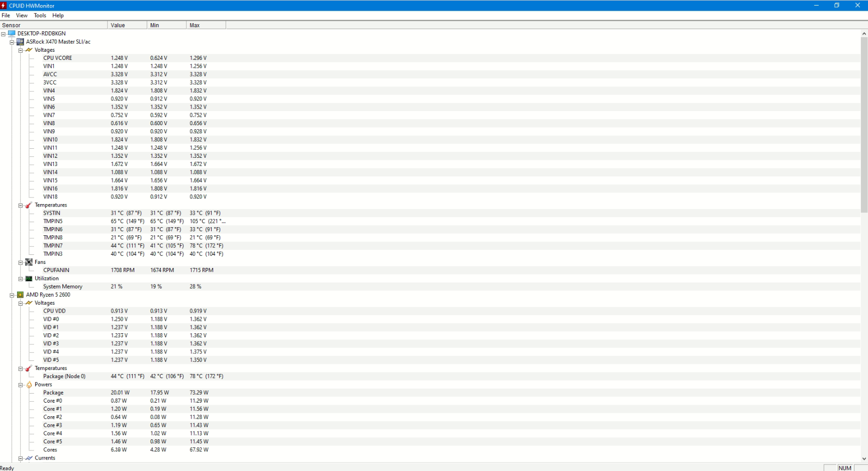Image resolution: width=868 pixels, height=471 pixels.
Task: Click the Value column header
Action: (x=128, y=25)
